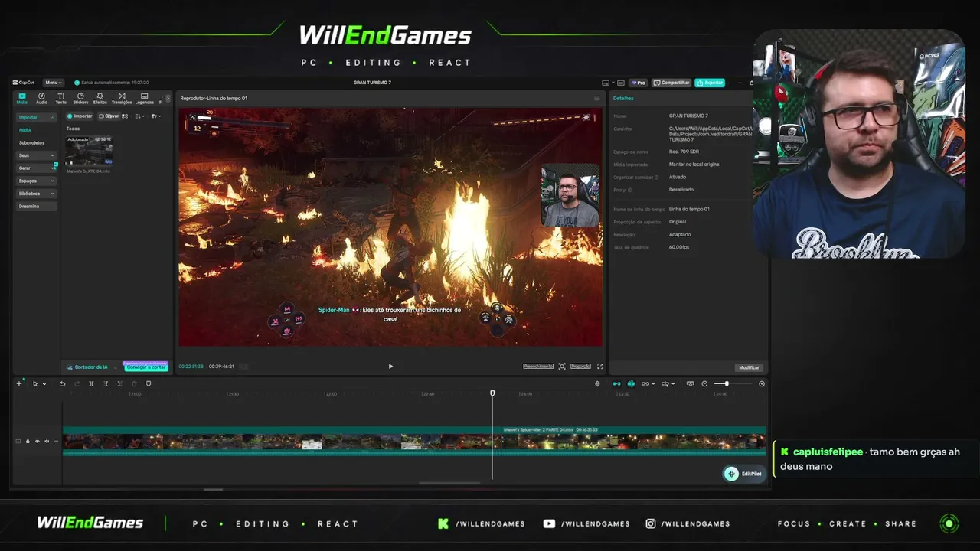Expand the Espaços sidebar section
Image resolution: width=980 pixels, height=551 pixels.
coord(36,181)
